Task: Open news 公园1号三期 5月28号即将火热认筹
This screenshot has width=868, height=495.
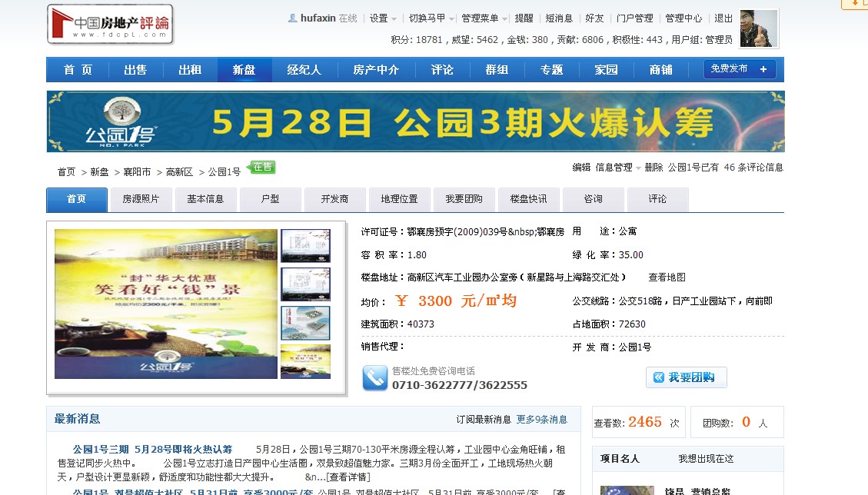Action: 152,450
